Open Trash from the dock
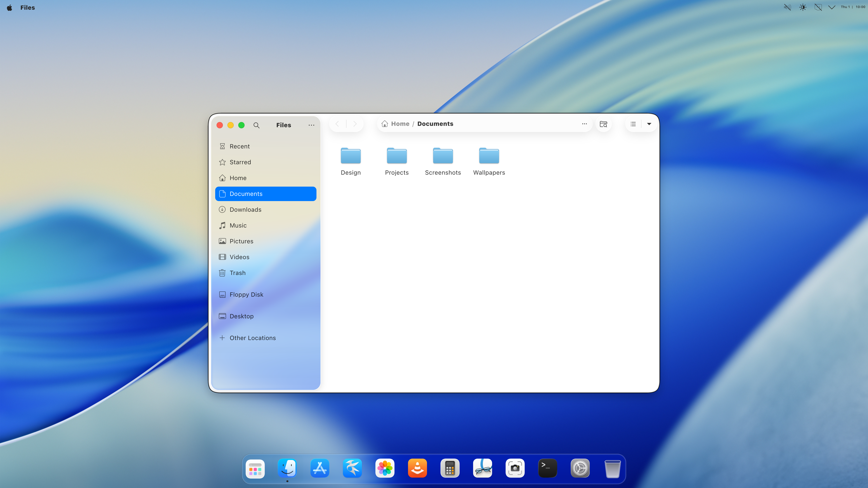The height and width of the screenshot is (488, 868). (x=613, y=469)
